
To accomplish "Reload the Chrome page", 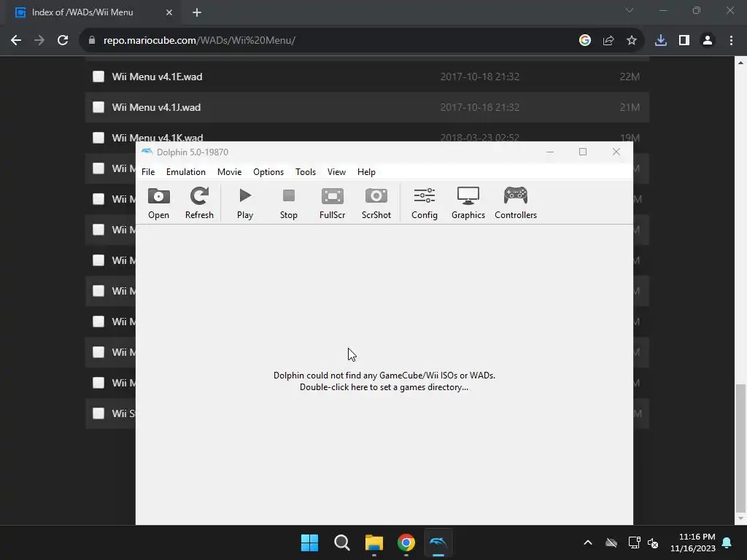I will (x=63, y=41).
